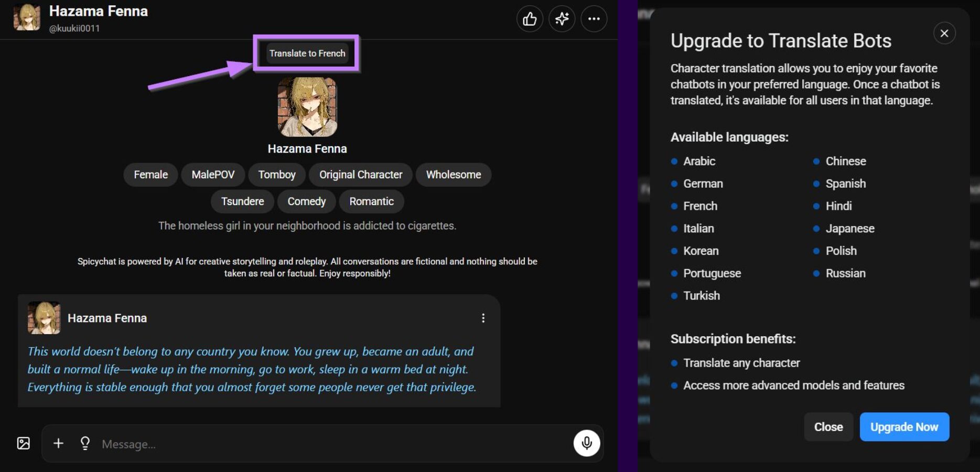The image size is (980, 472).
Task: Open the message's vertical three-dot menu
Action: click(483, 318)
